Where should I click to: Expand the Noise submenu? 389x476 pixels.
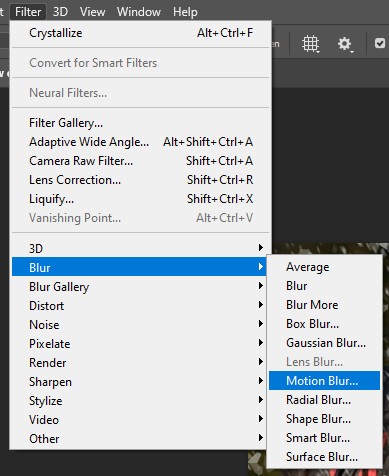pyautogui.click(x=140, y=324)
